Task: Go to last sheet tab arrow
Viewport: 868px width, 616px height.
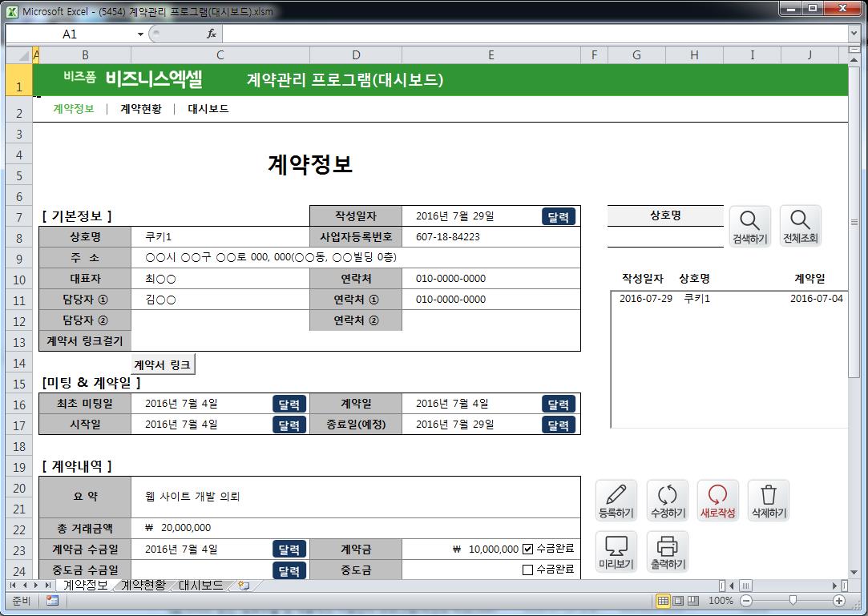Action: (x=47, y=586)
